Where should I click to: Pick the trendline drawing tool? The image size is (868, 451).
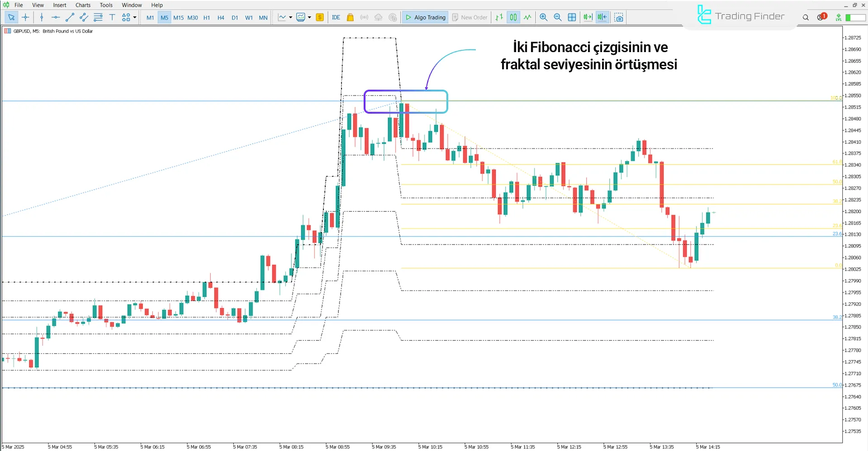pyautogui.click(x=70, y=18)
